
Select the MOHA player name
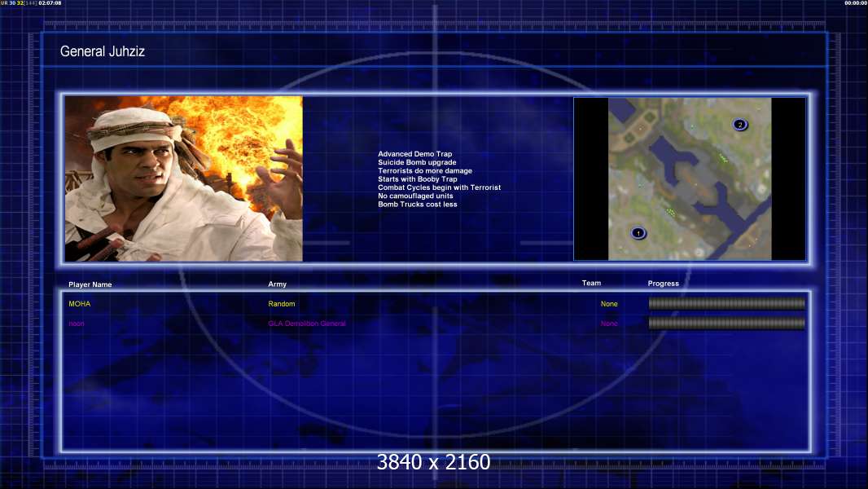point(80,304)
